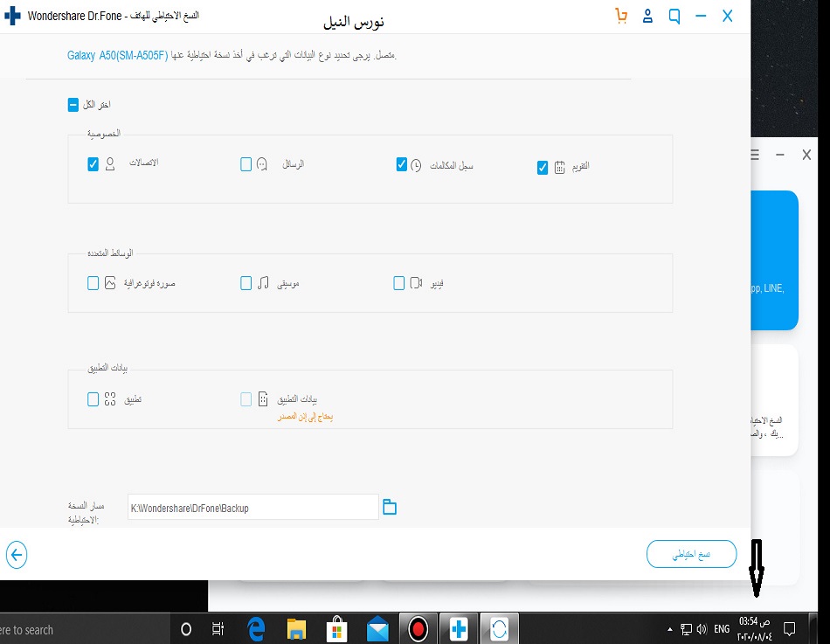Enable the Messages checkbox
Viewport: 830px width, 644px height.
(x=246, y=164)
